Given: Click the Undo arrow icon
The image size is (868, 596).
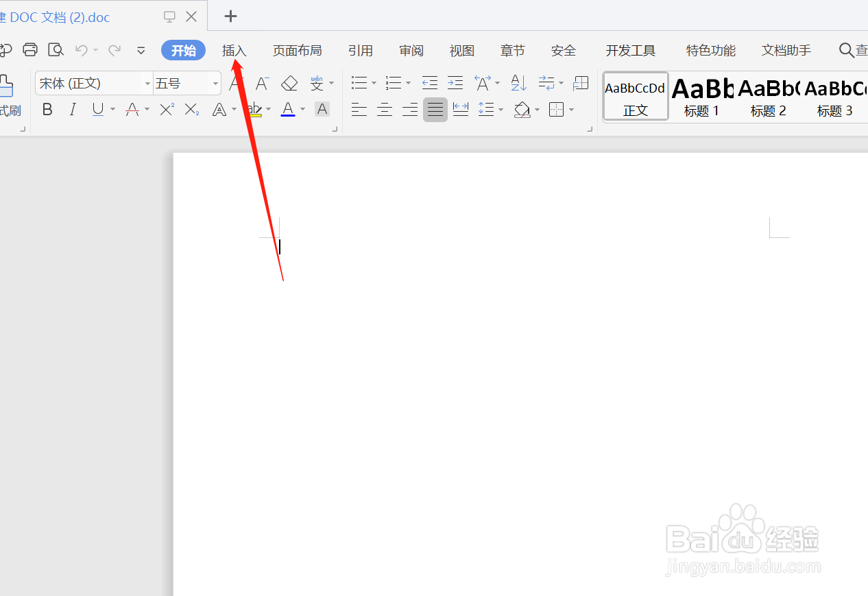Looking at the screenshot, I should (x=81, y=50).
